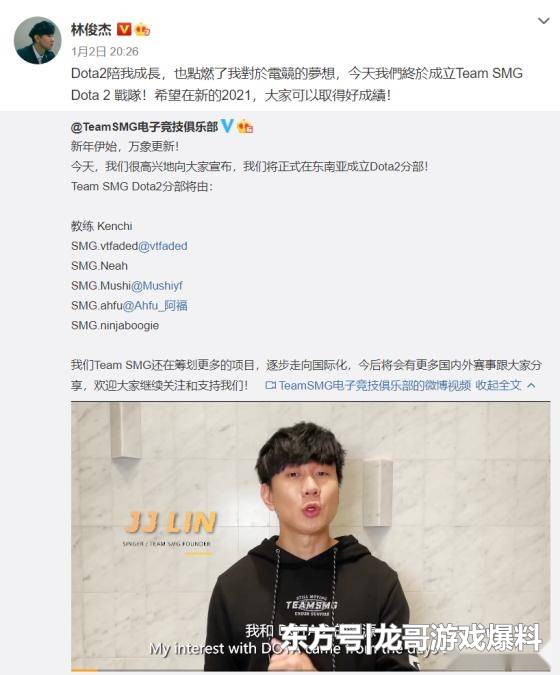
Task: Open 林俊杰's profile avatar
Action: pyautogui.click(x=38, y=40)
